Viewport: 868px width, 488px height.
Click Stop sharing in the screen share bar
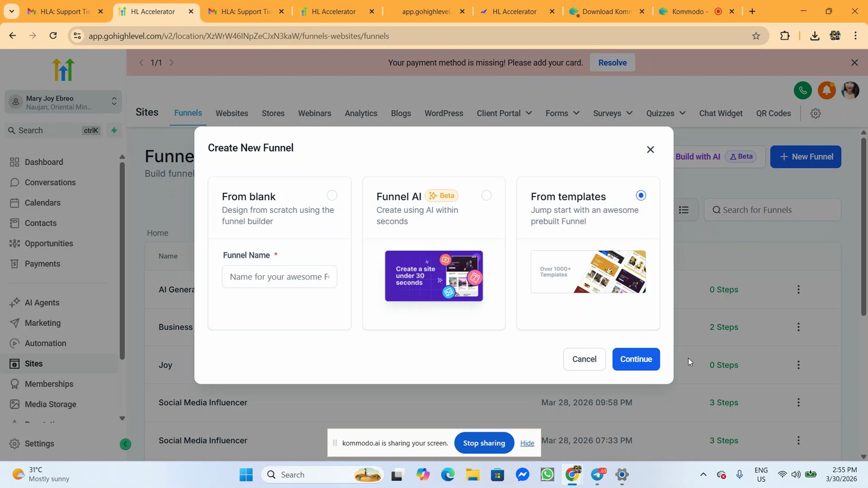[484, 443]
